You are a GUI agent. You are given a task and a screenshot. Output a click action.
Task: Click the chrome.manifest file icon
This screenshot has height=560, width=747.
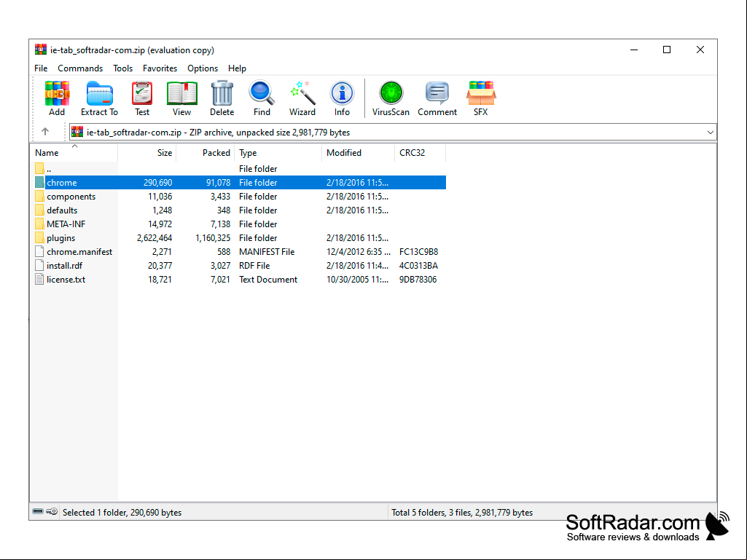pyautogui.click(x=39, y=251)
